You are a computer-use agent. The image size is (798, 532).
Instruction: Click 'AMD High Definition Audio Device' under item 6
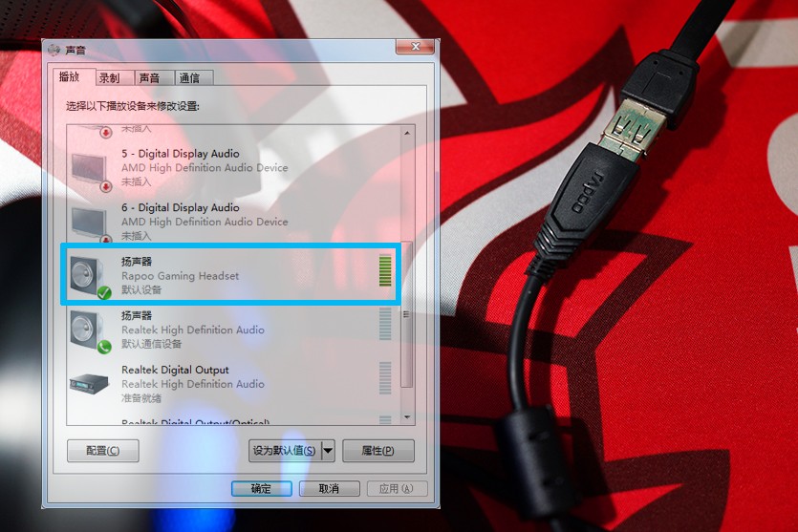[x=205, y=222]
